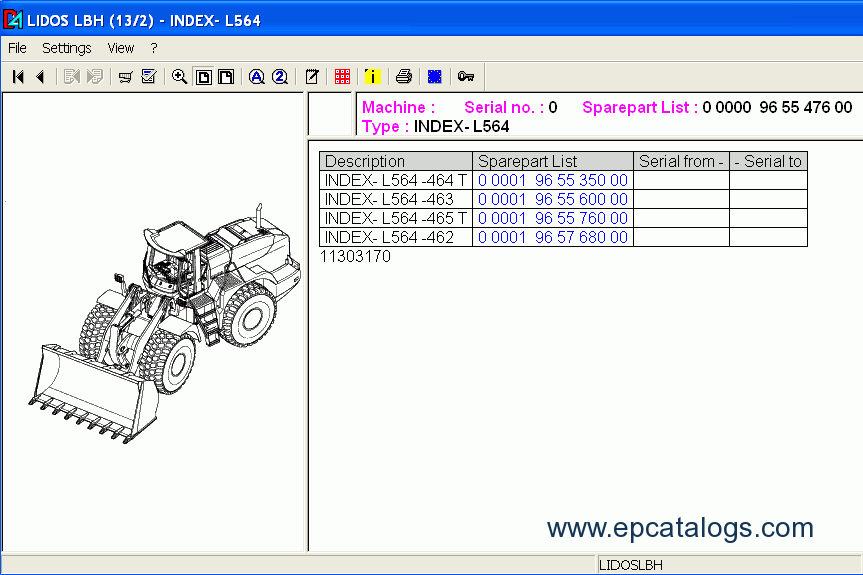Screen dimensions: 863x575
Task: Select the second page layout icon
Action: [x=226, y=76]
